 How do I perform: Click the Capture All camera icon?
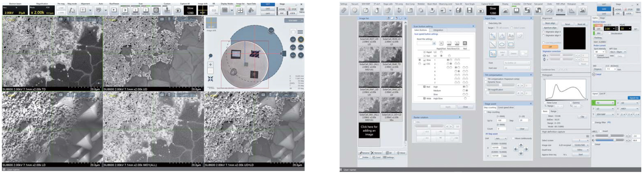[x=178, y=11]
